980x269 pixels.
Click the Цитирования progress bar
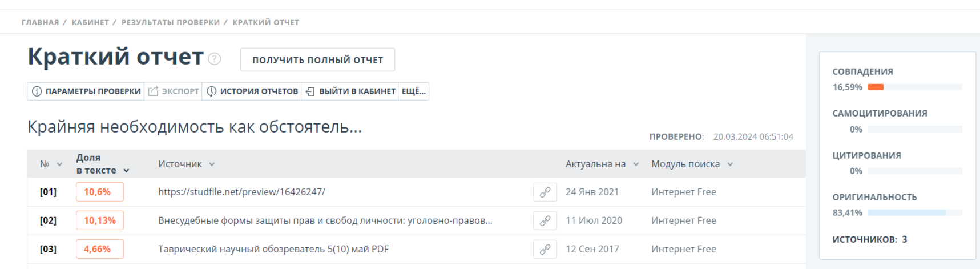[915, 171]
